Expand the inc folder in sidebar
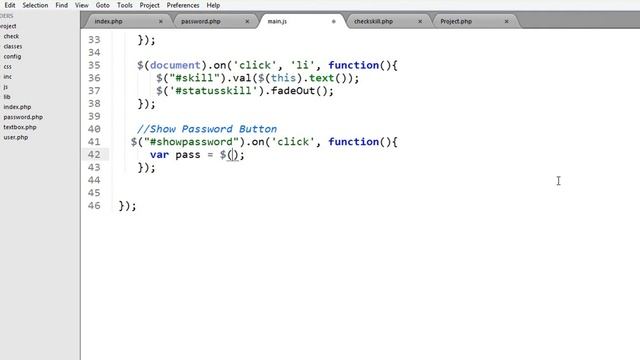640x360 pixels. coord(7,77)
